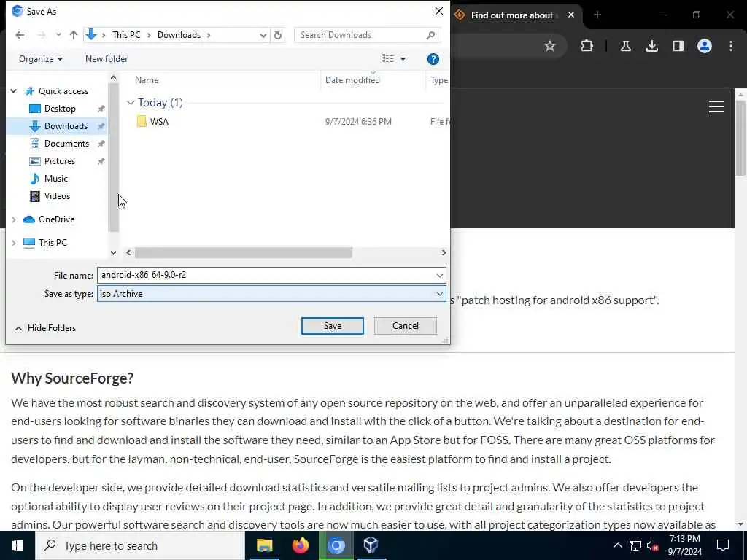The image size is (747, 560).
Task: Click the navigation pane down scroll arrow
Action: [113, 252]
